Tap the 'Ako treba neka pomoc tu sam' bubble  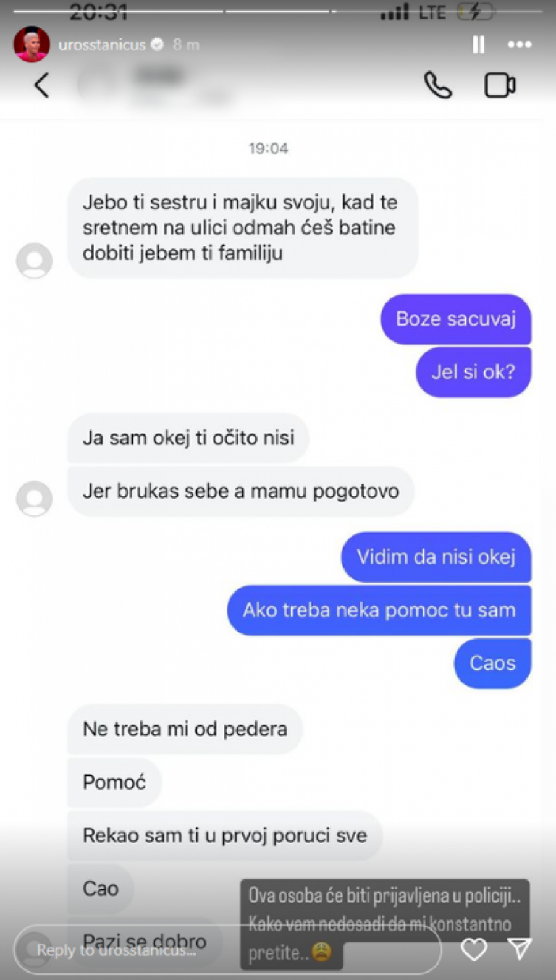tap(379, 610)
